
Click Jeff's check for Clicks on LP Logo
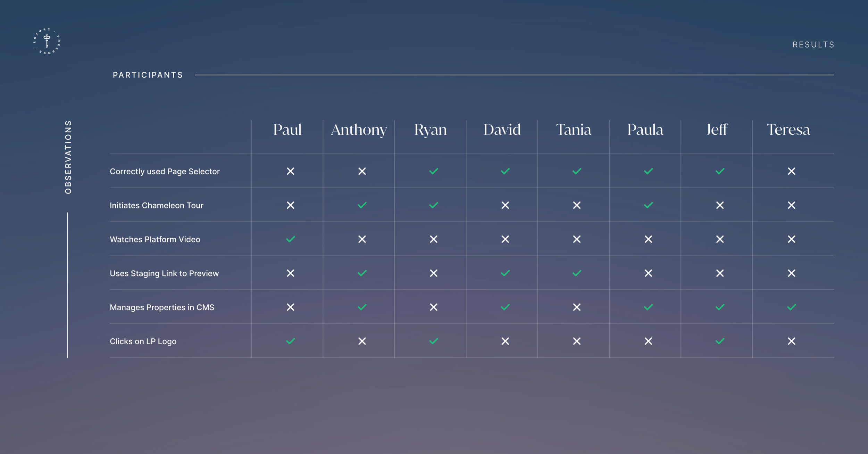720,341
